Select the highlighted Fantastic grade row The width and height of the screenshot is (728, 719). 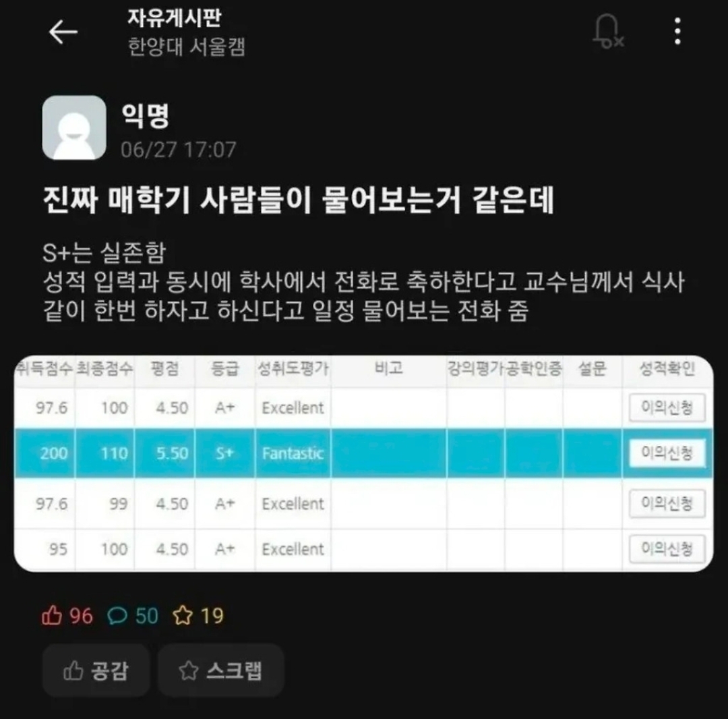pyautogui.click(x=363, y=453)
